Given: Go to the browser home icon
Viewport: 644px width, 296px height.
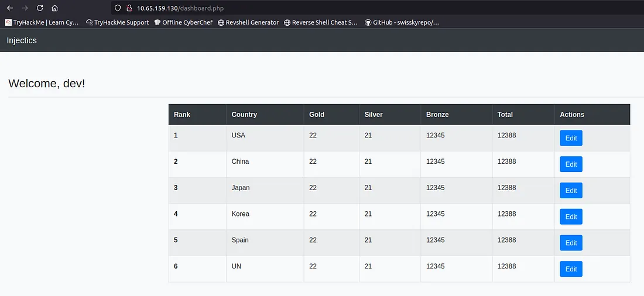Looking at the screenshot, I should coord(54,8).
